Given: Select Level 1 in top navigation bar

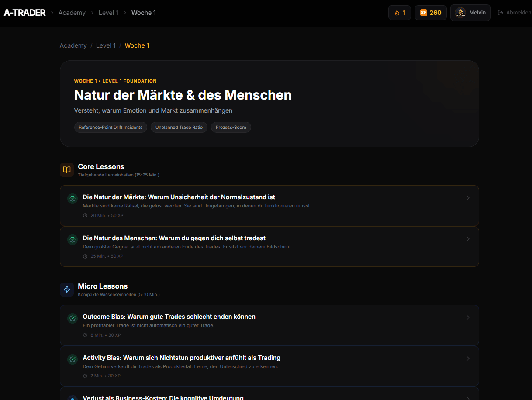Looking at the screenshot, I should click(108, 13).
